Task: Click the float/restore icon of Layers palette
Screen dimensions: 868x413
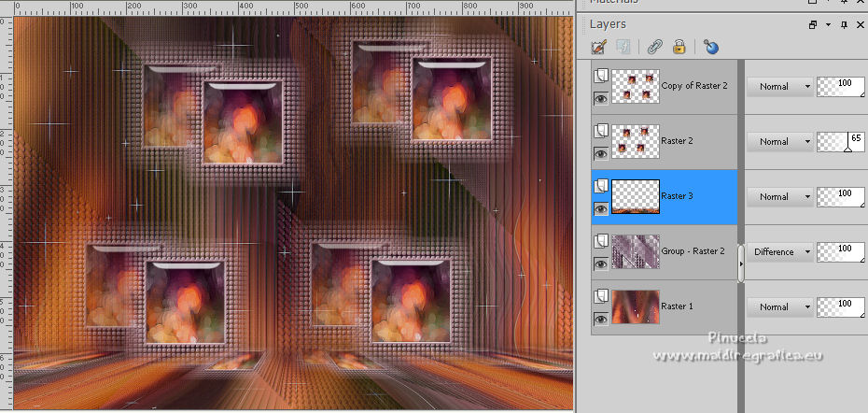Action: pyautogui.click(x=813, y=24)
